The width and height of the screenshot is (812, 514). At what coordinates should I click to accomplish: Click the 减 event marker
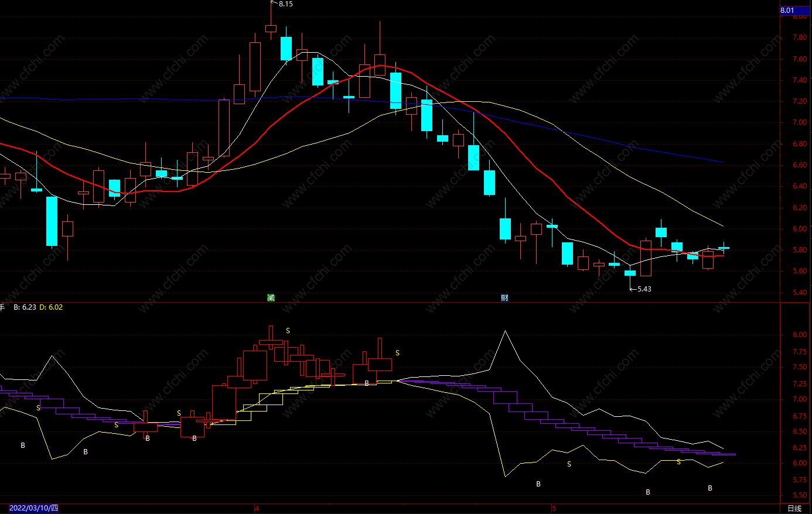point(271,297)
